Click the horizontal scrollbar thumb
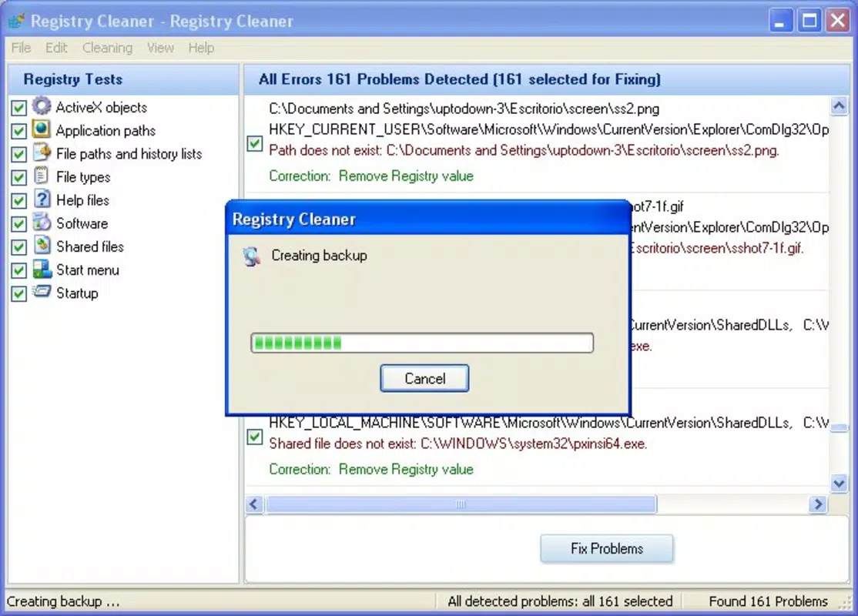 tap(461, 504)
